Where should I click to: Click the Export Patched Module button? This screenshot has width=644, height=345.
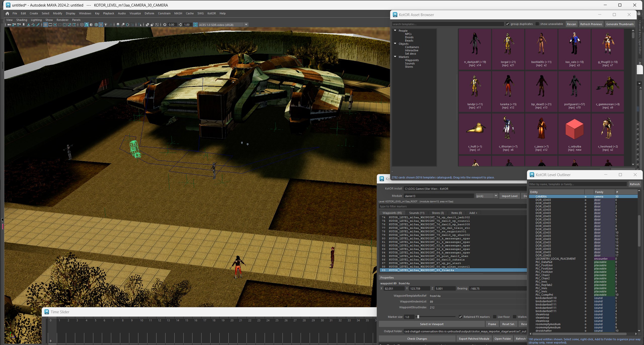(474, 339)
